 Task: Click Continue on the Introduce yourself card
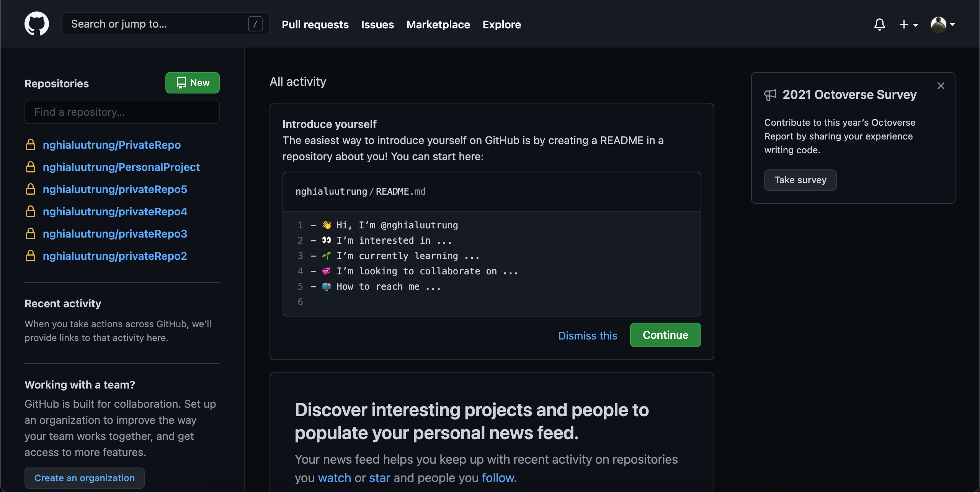point(665,335)
